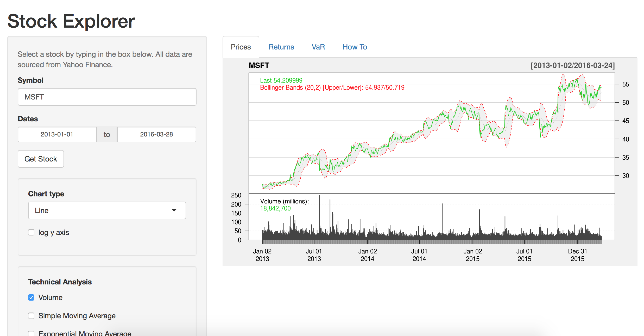Click the MSFT chart title
This screenshot has width=644, height=336.
259,65
